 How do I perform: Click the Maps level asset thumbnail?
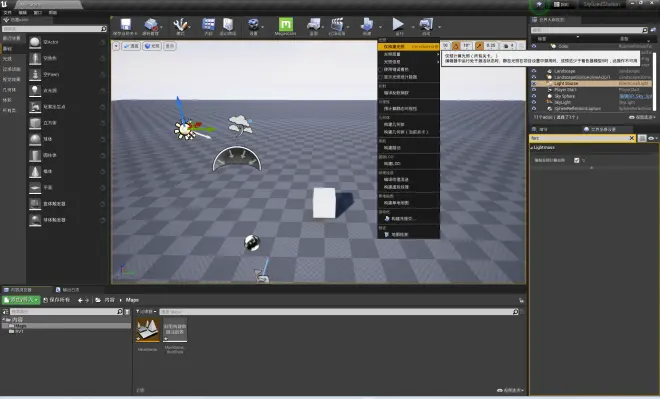click(x=148, y=330)
